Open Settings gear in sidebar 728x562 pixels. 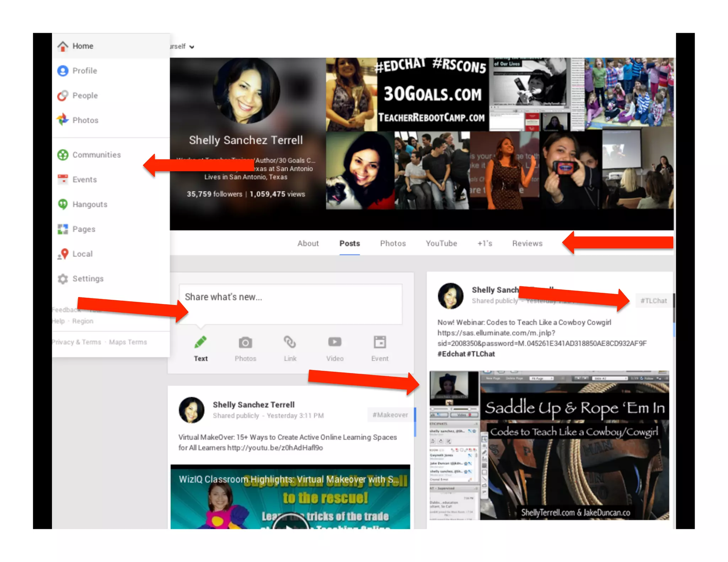(63, 279)
